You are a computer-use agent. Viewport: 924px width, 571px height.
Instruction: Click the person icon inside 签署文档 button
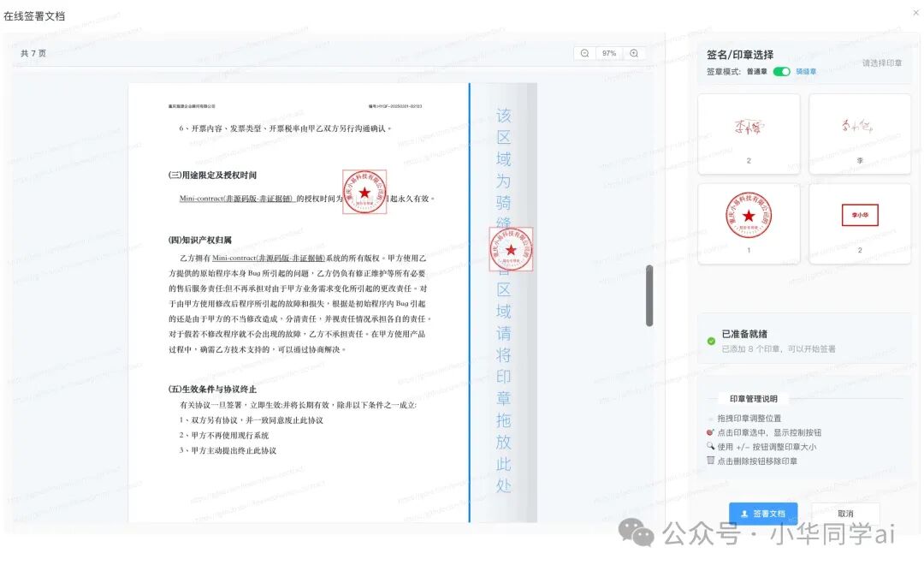tap(743, 514)
